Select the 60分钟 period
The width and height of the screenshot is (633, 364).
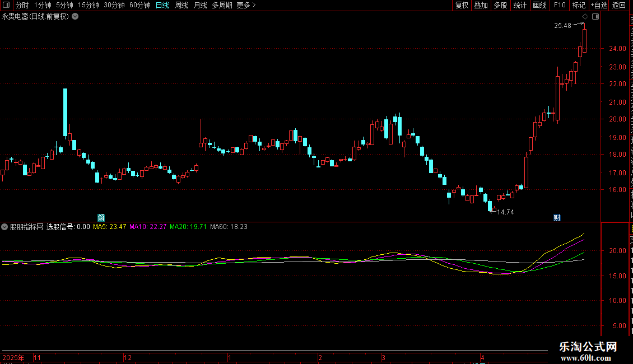click(x=140, y=5)
